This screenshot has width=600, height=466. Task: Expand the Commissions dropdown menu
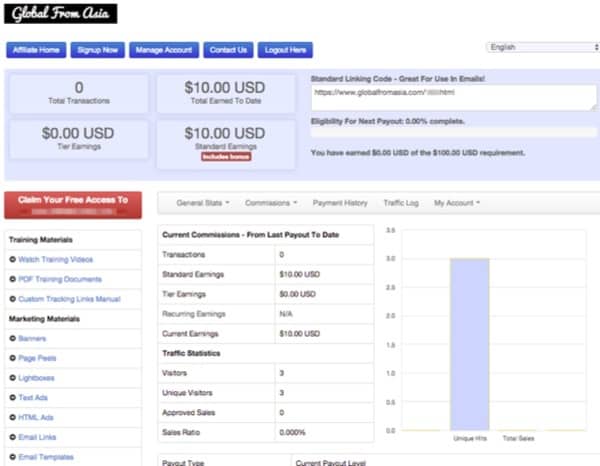coord(273,203)
